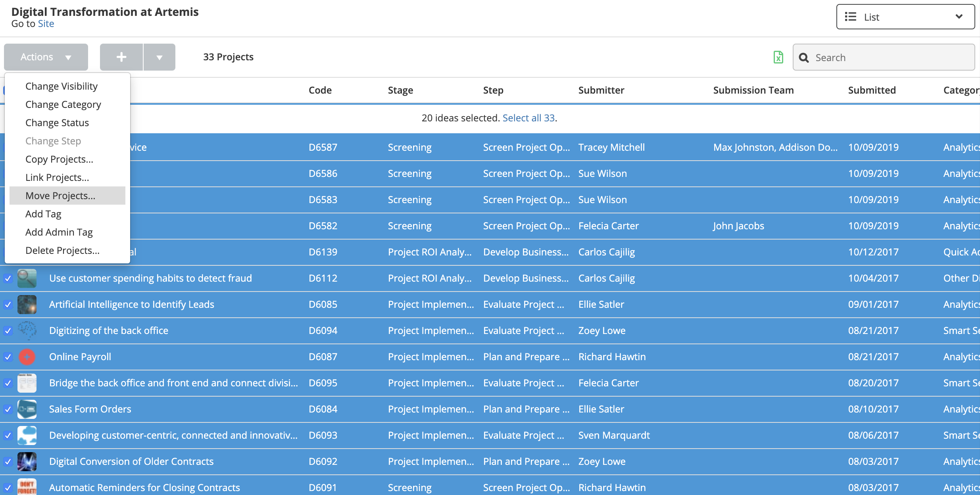The height and width of the screenshot is (495, 980).
Task: Sort by the Code column header
Action: click(x=320, y=90)
